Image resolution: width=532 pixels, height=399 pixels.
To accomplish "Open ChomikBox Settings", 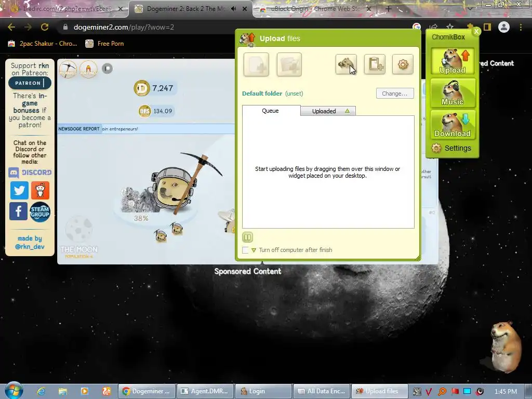I will [451, 148].
